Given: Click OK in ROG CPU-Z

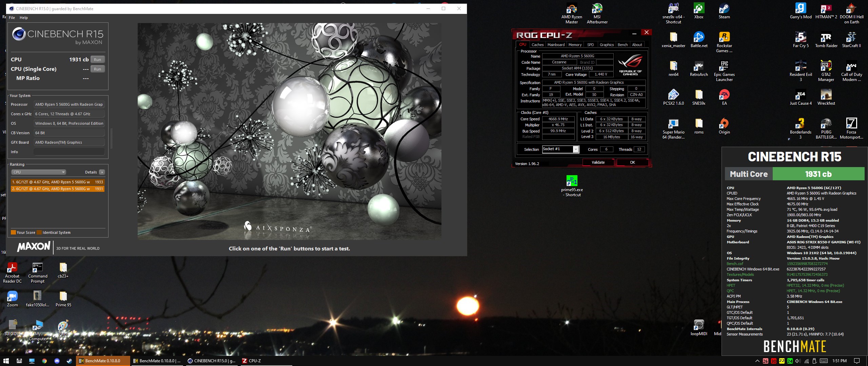Looking at the screenshot, I should pyautogui.click(x=632, y=162).
